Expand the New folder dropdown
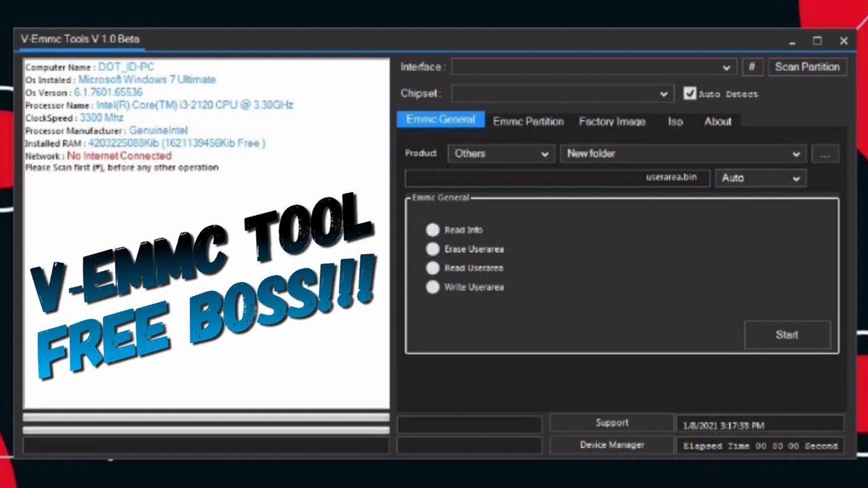Screen dimensions: 868x488 pyautogui.click(x=684, y=154)
